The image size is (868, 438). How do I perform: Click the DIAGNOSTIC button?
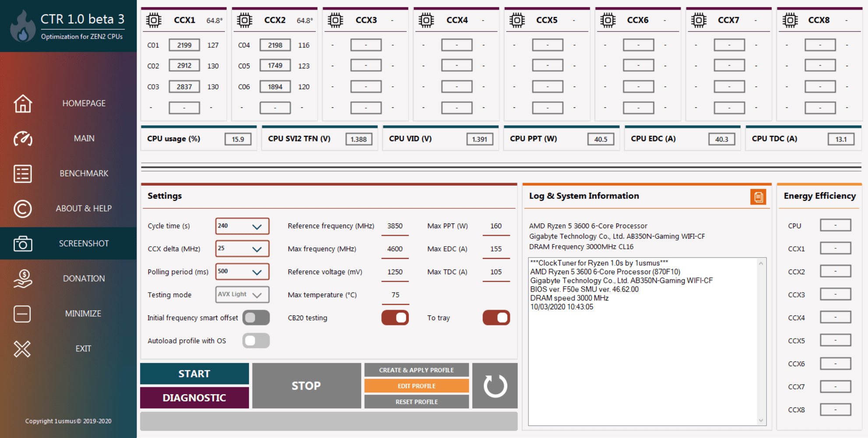click(x=194, y=398)
